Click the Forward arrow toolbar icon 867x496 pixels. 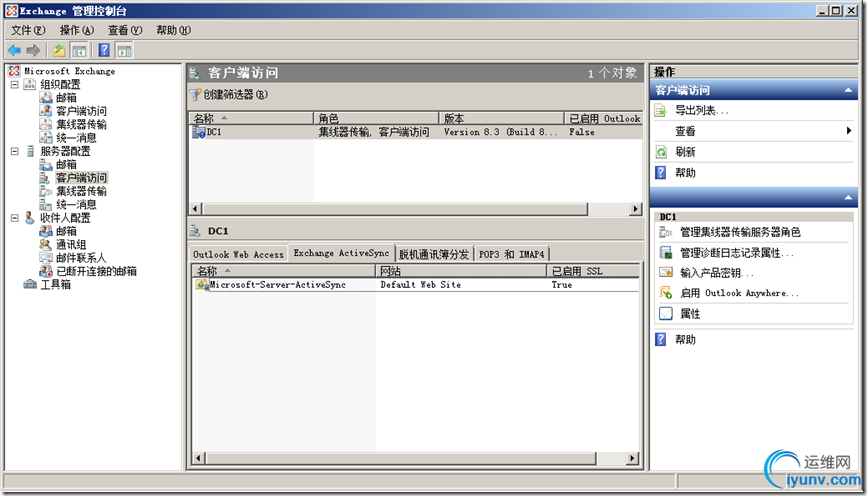(x=34, y=51)
